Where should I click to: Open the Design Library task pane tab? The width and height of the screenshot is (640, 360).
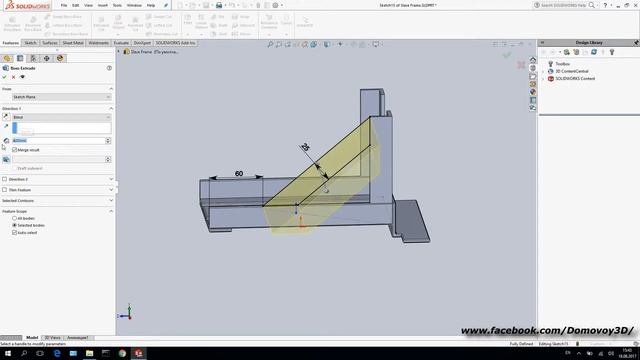(x=533, y=68)
